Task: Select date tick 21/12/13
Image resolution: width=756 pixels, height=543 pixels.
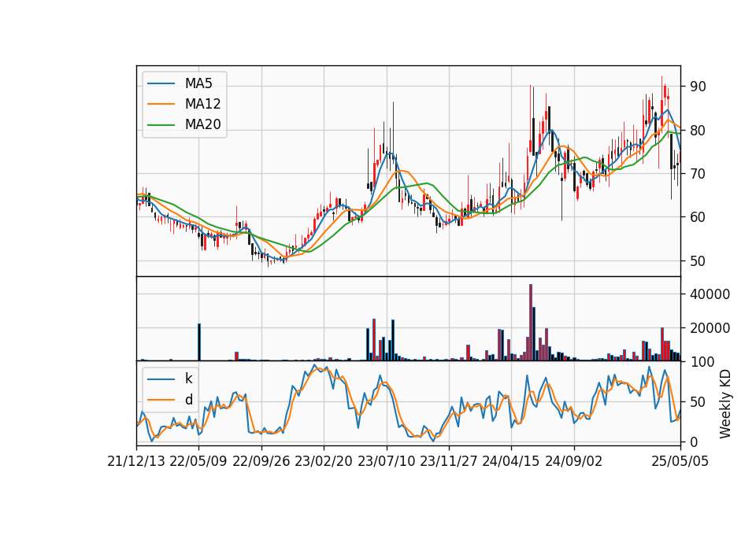Action: [136, 462]
